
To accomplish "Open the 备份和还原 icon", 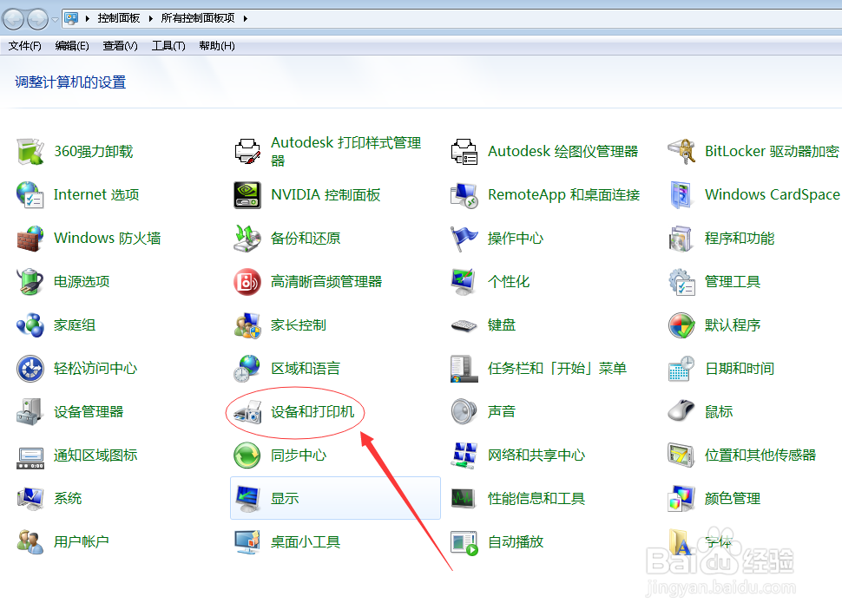I will click(x=247, y=239).
